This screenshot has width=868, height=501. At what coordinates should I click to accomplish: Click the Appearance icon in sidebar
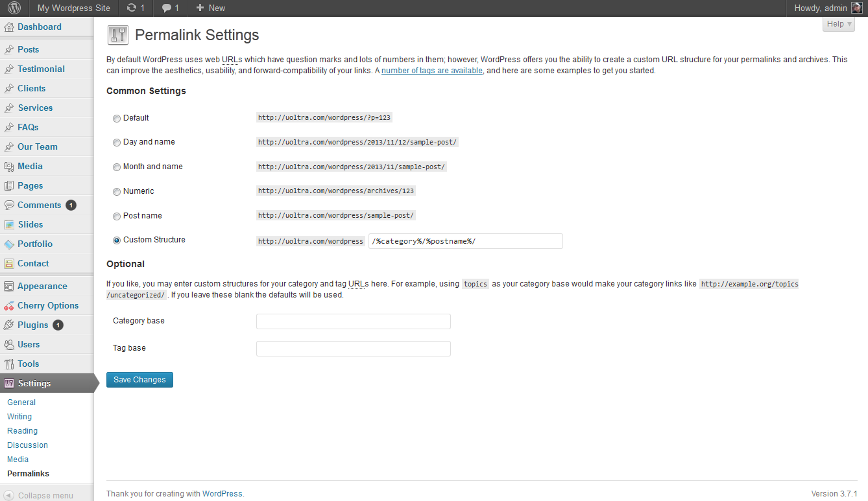(x=9, y=286)
